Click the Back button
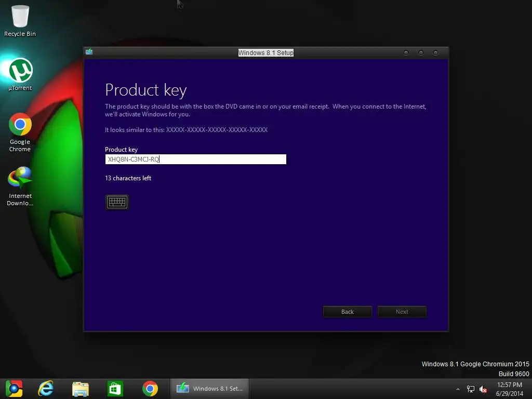Screen dimensions: 532x399 pos(348,312)
